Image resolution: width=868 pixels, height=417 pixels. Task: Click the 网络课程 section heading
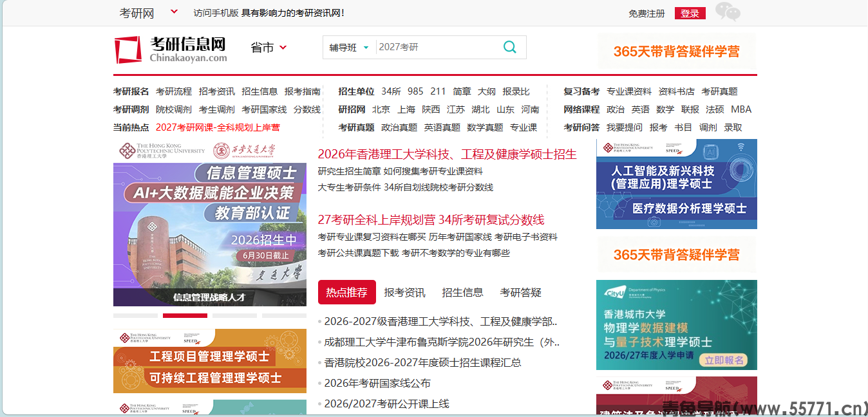point(581,109)
